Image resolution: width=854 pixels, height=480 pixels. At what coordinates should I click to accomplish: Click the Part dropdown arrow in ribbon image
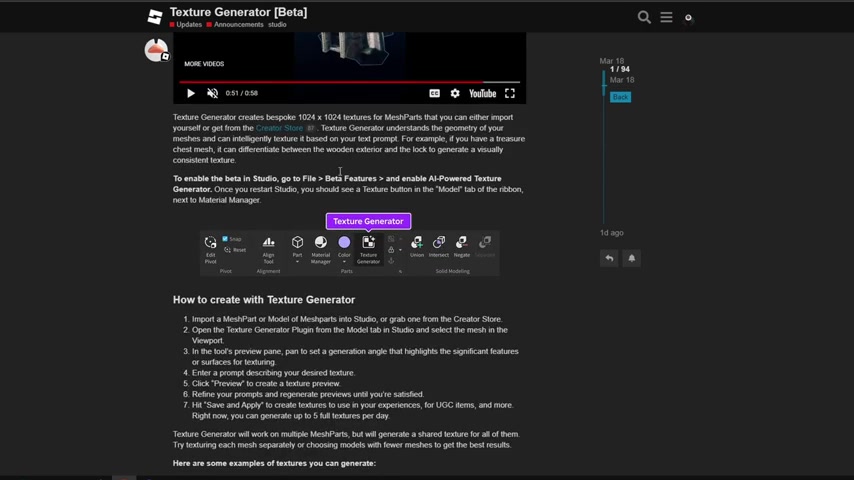(297, 262)
